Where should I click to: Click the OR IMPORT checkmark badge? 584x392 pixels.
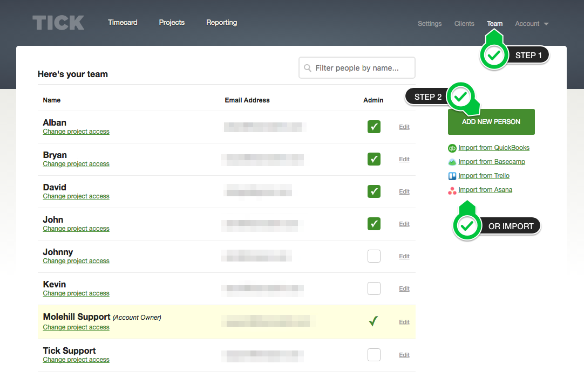467,225
